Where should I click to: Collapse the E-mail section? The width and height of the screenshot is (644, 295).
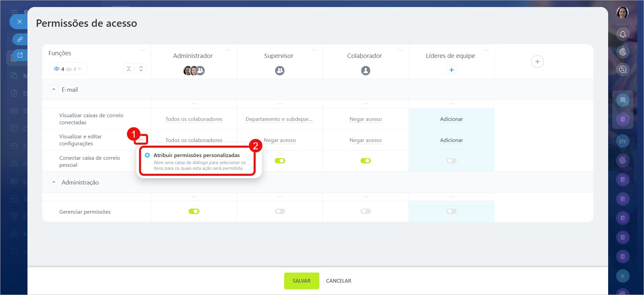tap(54, 89)
